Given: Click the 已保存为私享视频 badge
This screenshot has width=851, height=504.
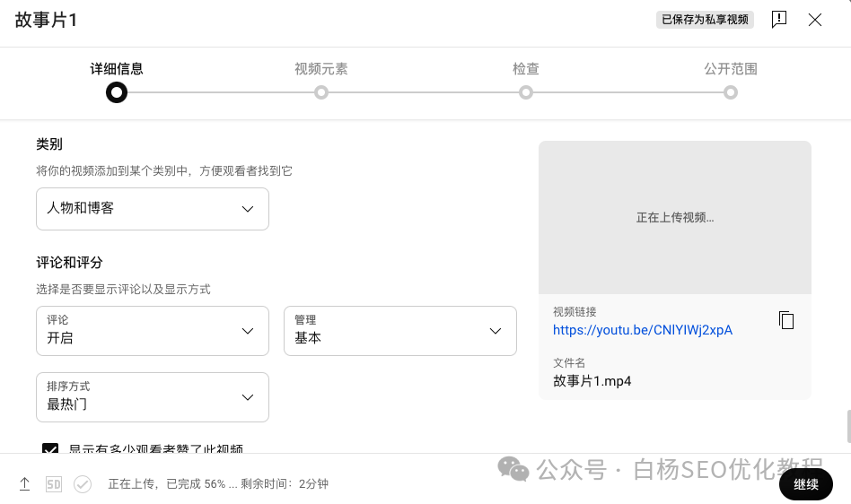Looking at the screenshot, I should click(x=705, y=20).
